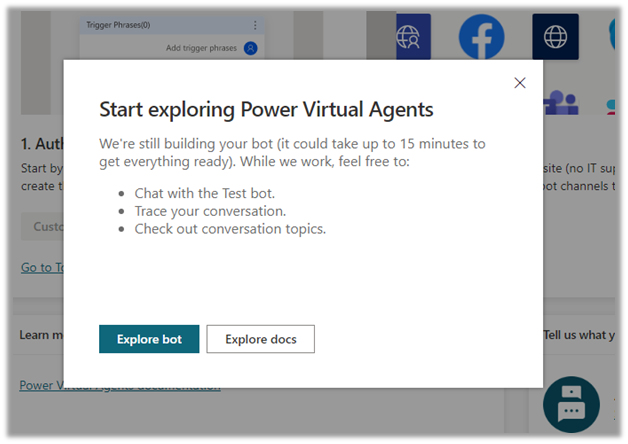This screenshot has width=628, height=444.
Task: Open the chat bot icon at bottom right
Action: point(571,406)
